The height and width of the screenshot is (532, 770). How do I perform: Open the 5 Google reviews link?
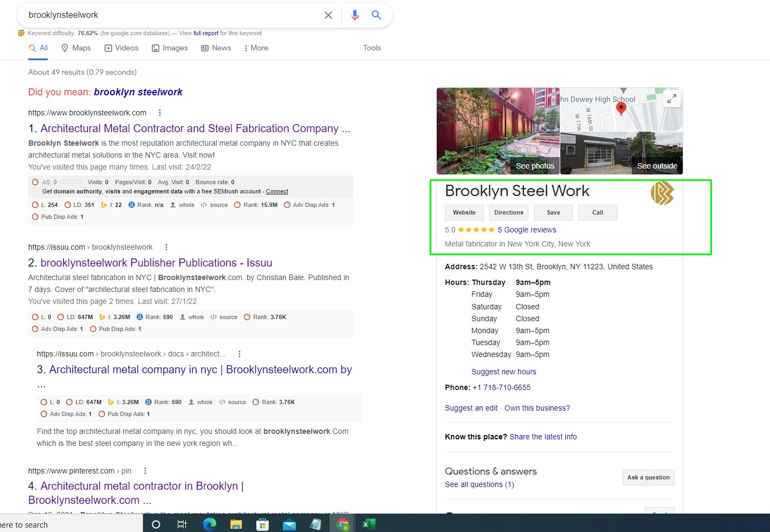527,230
